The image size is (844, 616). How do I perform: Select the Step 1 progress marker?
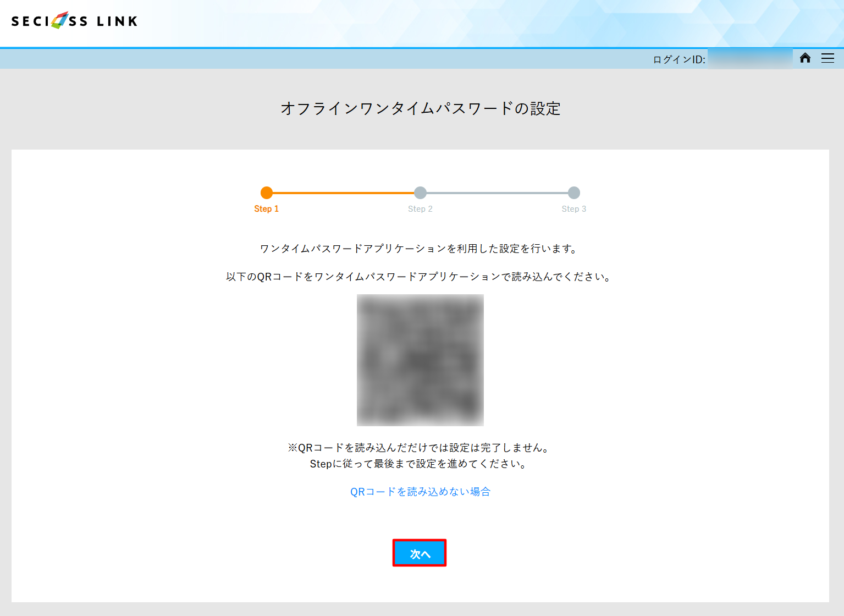(267, 193)
